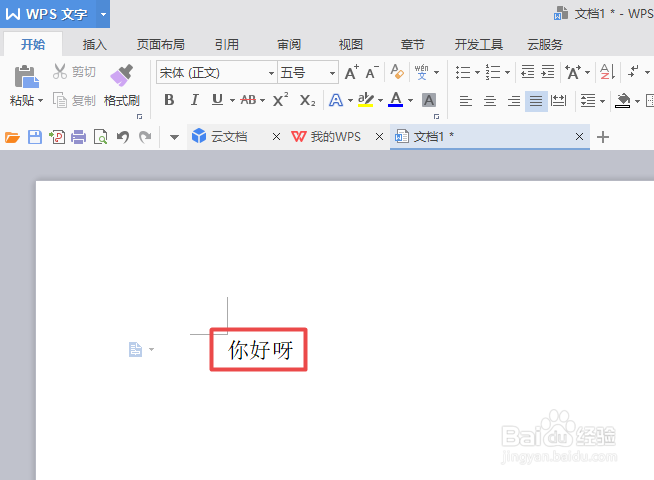
Task: Click the Chinese layout A icon
Action: [x=573, y=72]
